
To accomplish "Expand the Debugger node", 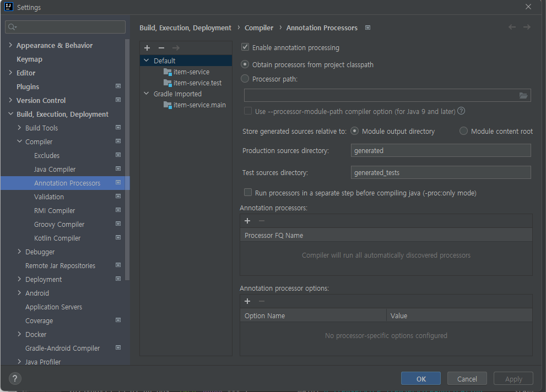I will pyautogui.click(x=19, y=252).
